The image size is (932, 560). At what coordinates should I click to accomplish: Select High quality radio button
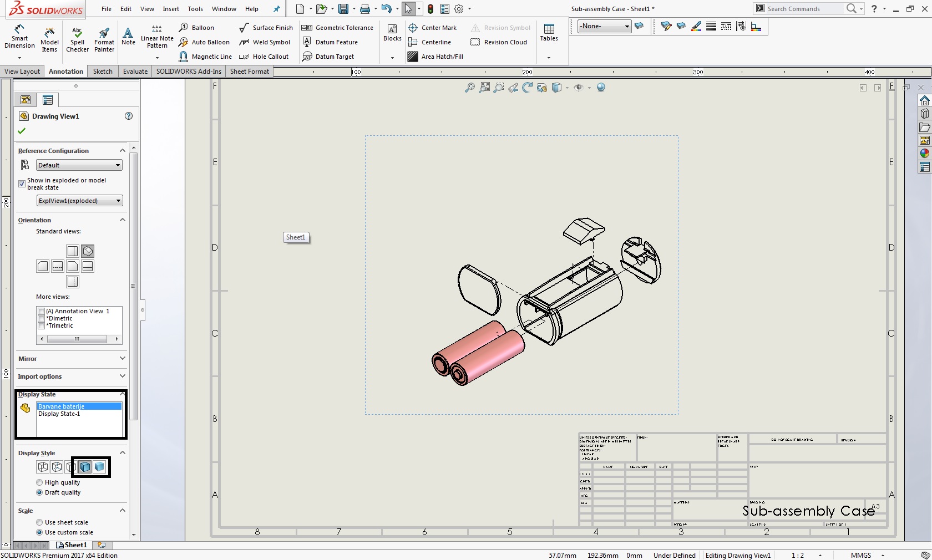click(x=39, y=482)
